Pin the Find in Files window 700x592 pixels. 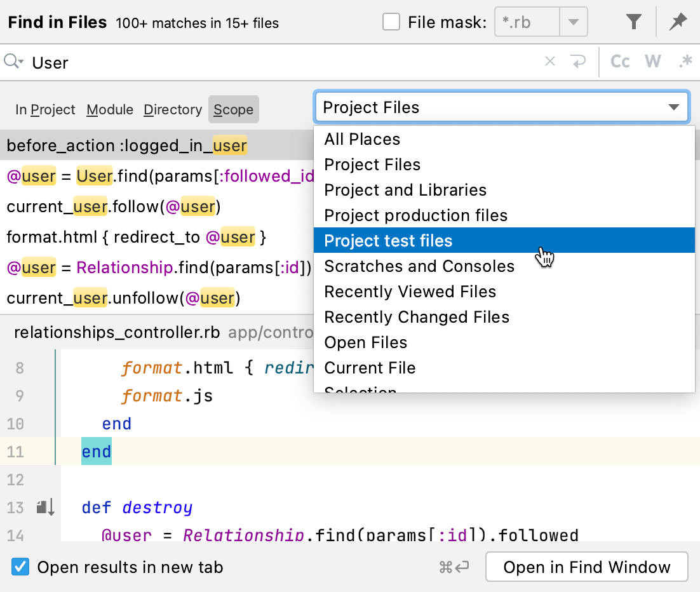(x=678, y=23)
